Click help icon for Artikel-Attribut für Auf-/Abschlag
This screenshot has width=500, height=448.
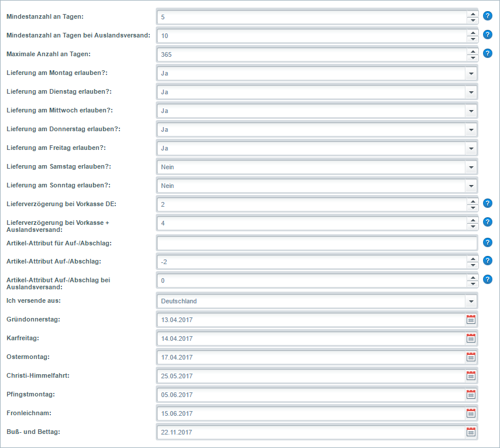487,242
